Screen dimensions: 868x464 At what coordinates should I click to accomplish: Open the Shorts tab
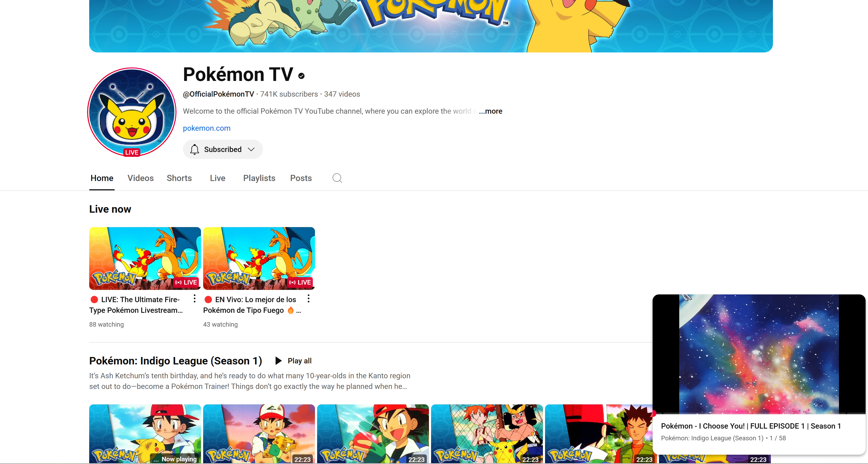tap(179, 178)
